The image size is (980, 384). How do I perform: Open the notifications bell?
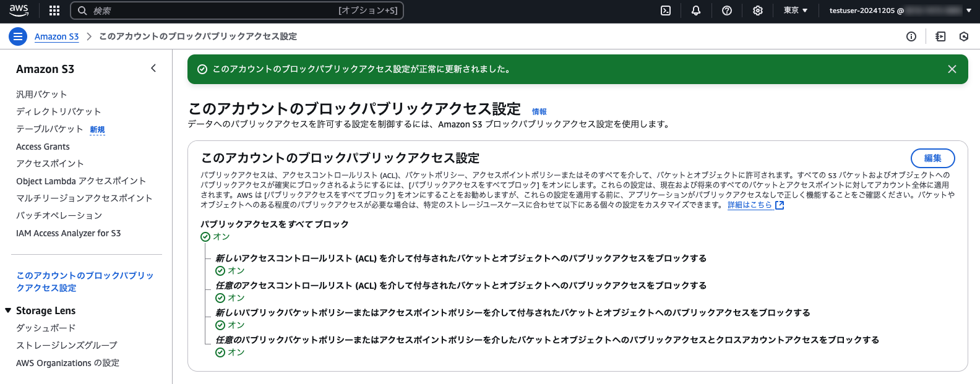click(696, 11)
